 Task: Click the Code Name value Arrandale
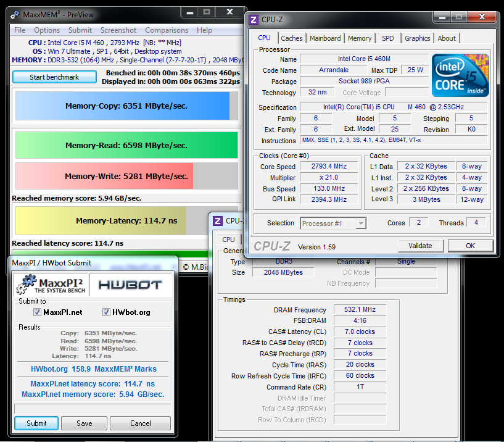point(333,70)
